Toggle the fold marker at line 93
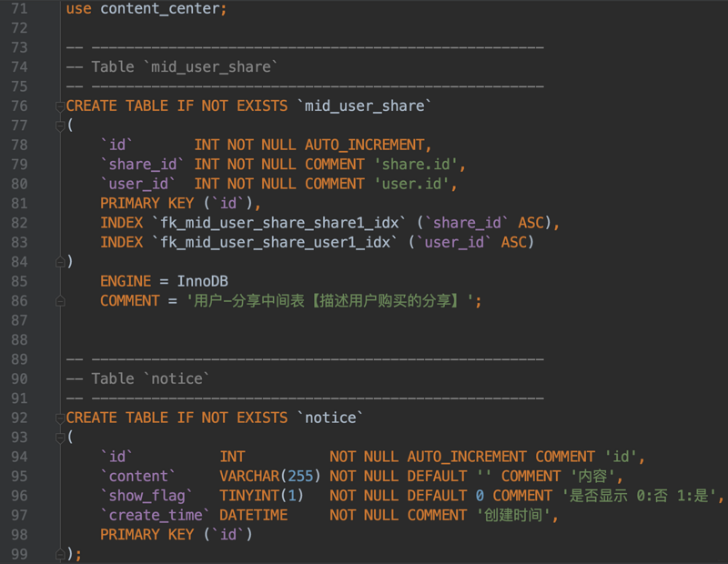Screen dimensions: 728x564 tap(60, 438)
